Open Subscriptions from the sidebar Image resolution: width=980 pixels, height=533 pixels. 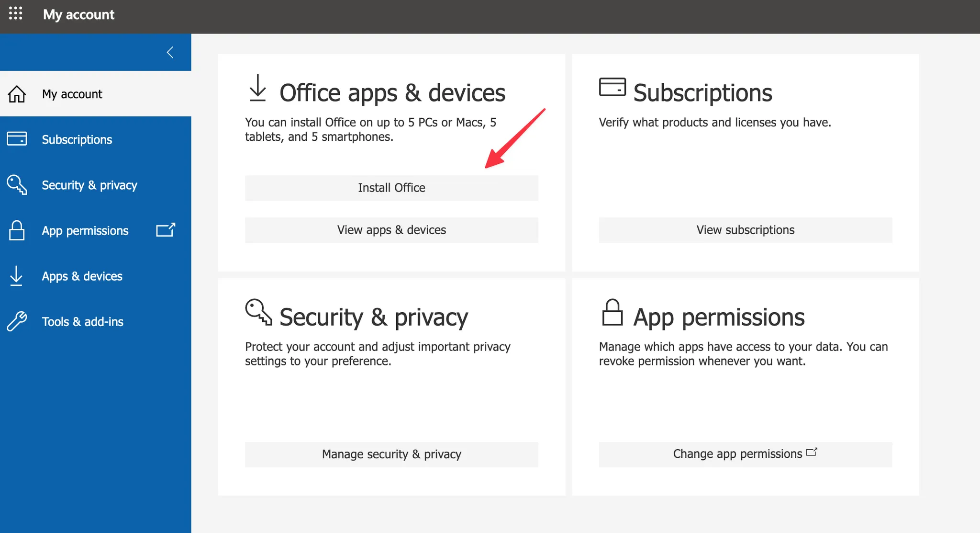click(96, 139)
